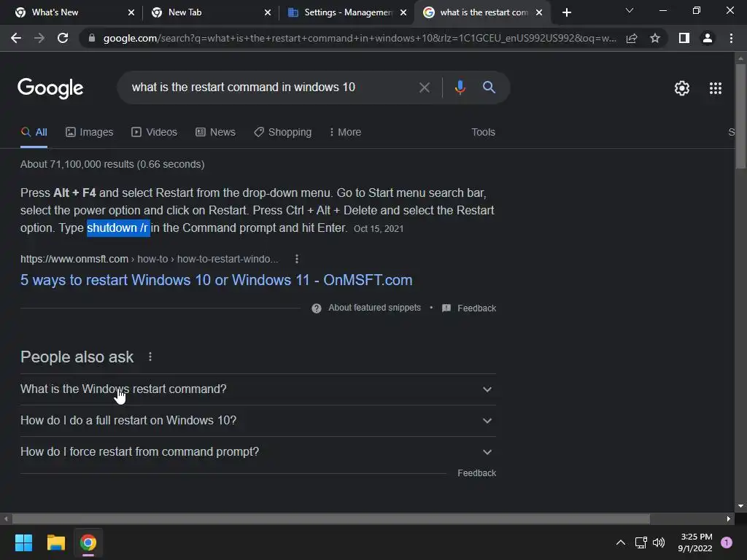Open the More search filters dropdown
This screenshot has width=747, height=560.
point(345,133)
